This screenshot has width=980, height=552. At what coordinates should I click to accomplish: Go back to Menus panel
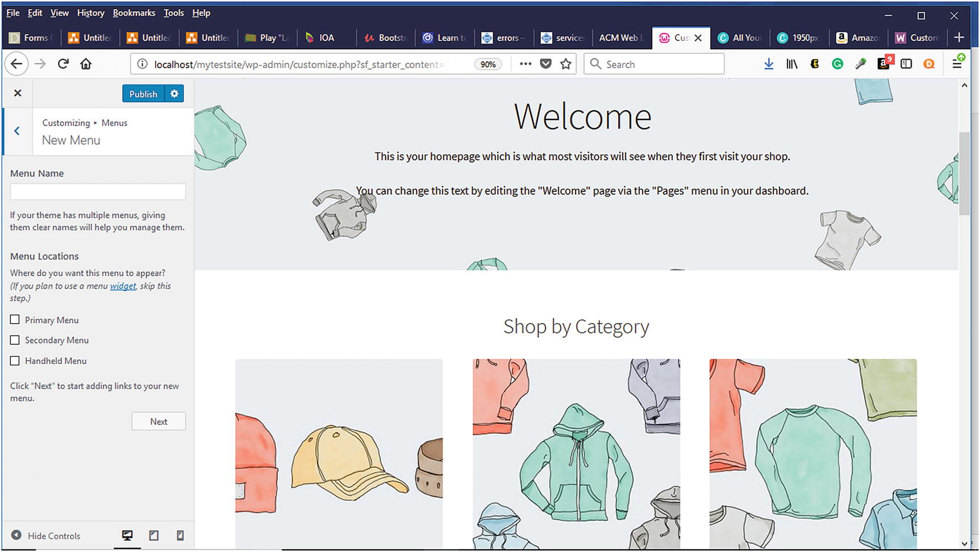coord(17,131)
